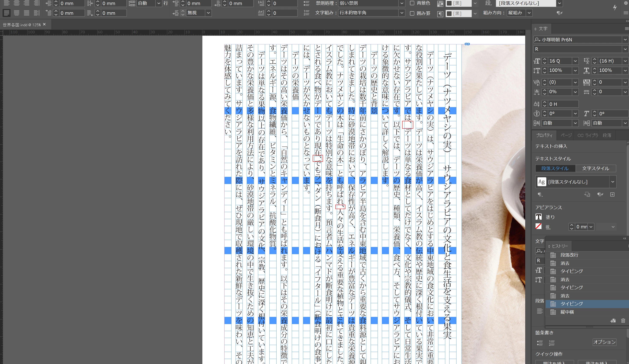The image size is (629, 364).
Task: Click the create new style plus icon
Action: pos(612,195)
